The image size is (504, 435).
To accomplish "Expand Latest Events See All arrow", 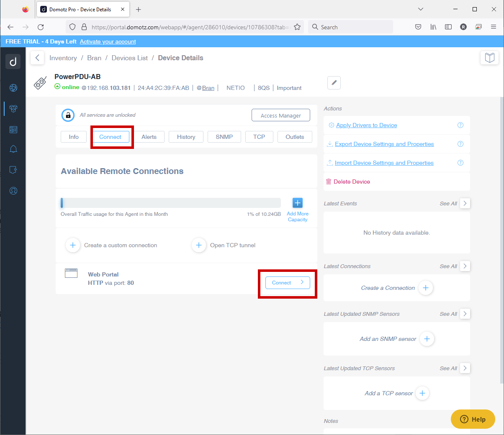I will tap(465, 203).
